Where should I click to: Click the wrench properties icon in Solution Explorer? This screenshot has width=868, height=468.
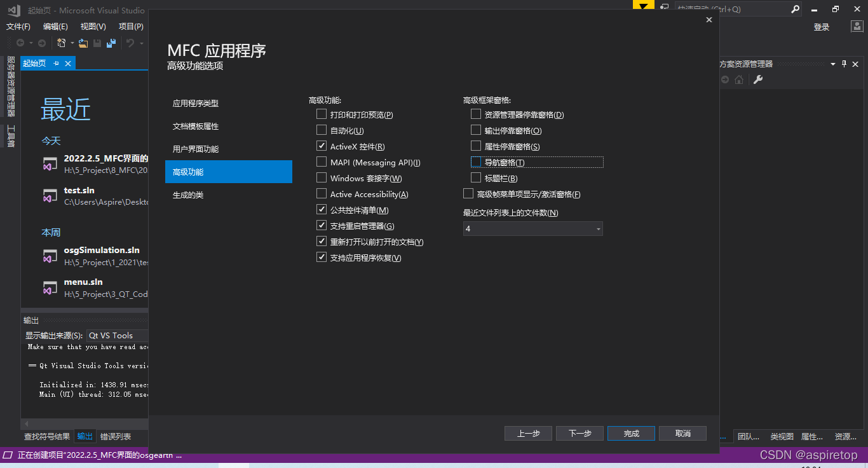(757, 80)
